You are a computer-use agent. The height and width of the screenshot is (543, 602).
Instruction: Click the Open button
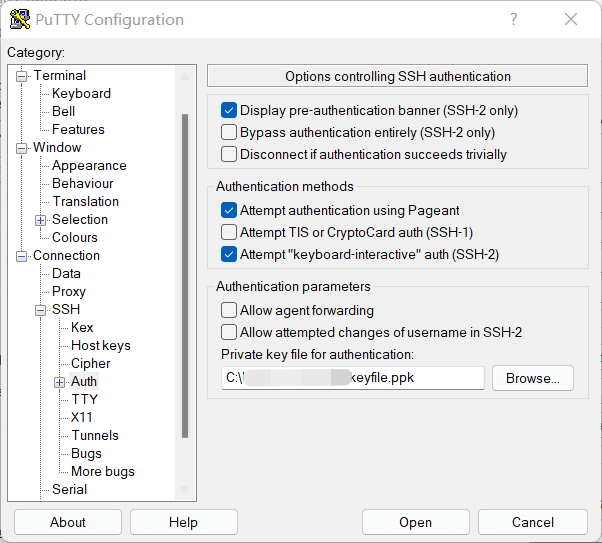[x=415, y=522]
